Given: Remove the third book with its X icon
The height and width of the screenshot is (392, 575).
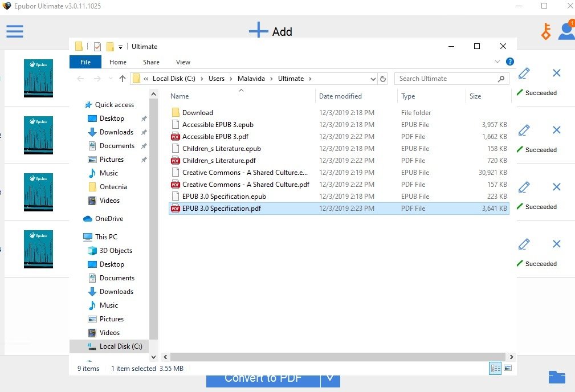Looking at the screenshot, I should click(x=557, y=187).
